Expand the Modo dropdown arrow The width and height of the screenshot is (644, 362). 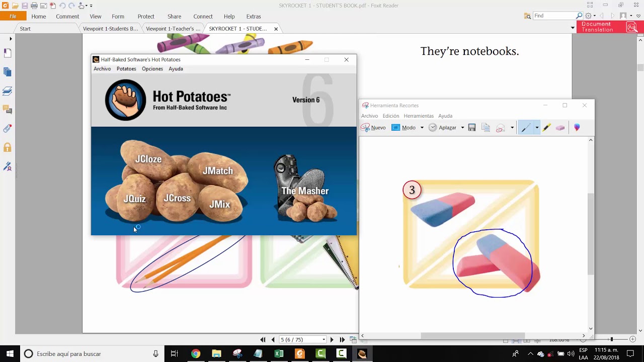pyautogui.click(x=422, y=128)
